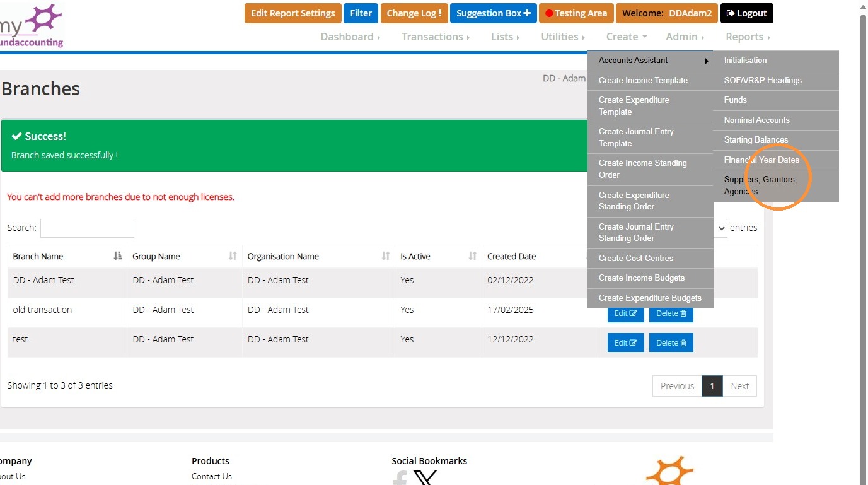Click the not enough licenses warning text

120,197
